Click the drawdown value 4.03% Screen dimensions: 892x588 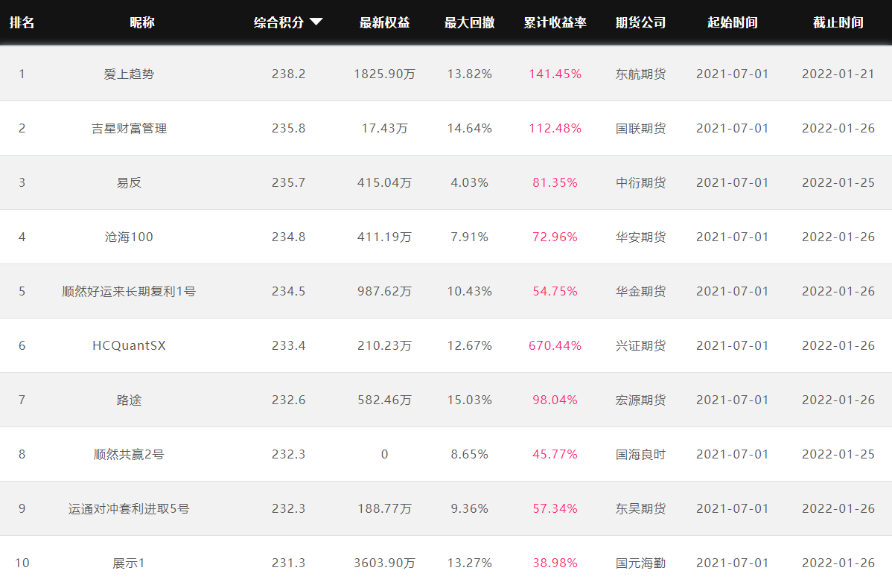(x=469, y=182)
